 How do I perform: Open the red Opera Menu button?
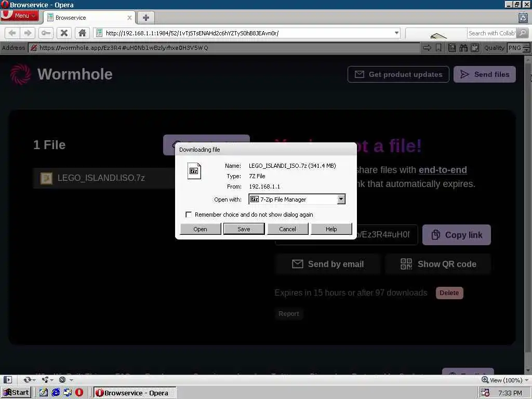pos(19,16)
